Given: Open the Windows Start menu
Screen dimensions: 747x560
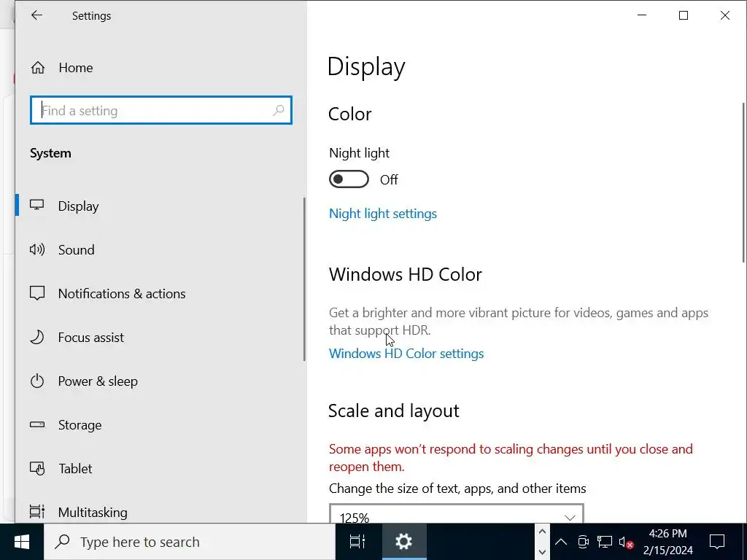Looking at the screenshot, I should [21, 542].
